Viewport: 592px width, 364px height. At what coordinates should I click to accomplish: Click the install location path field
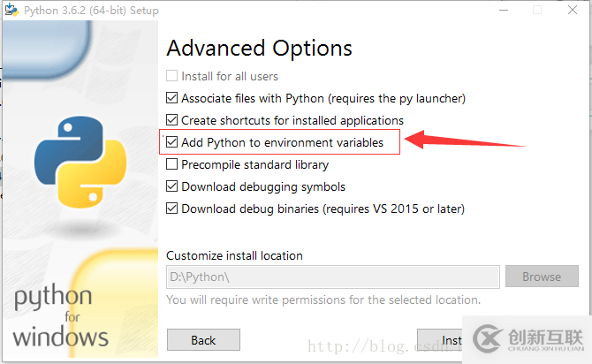tap(332, 277)
